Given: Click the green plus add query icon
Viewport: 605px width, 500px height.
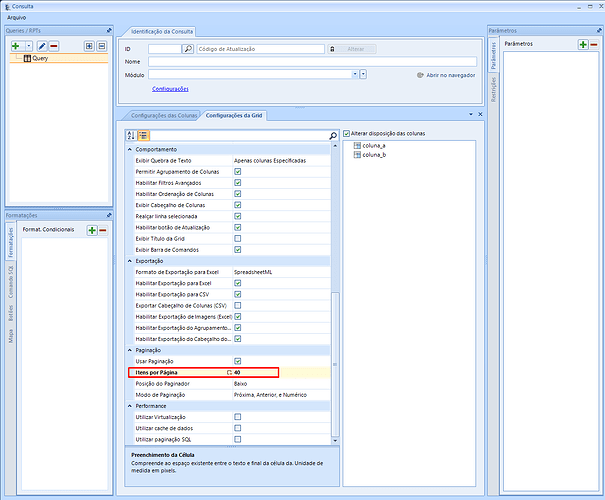Looking at the screenshot, I should pyautogui.click(x=14, y=46).
